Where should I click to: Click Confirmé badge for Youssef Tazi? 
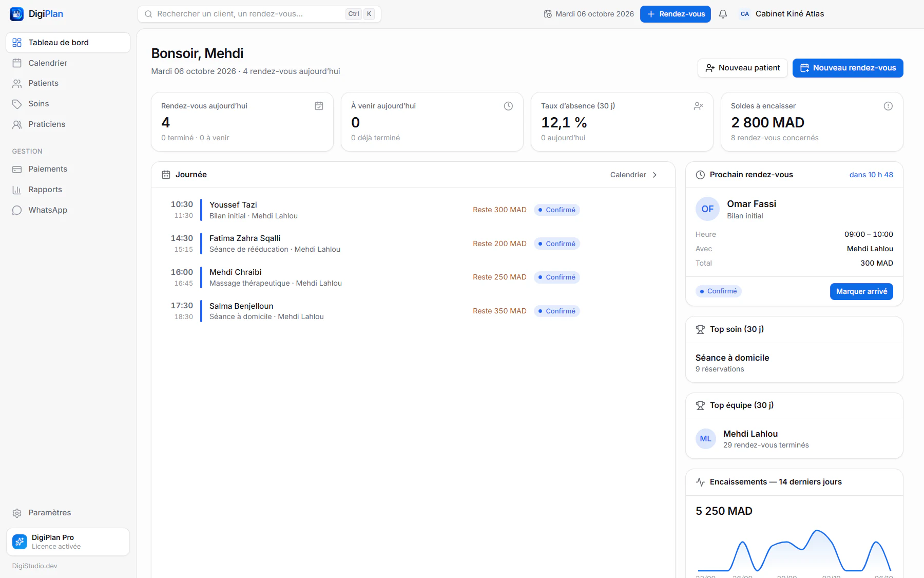(557, 210)
